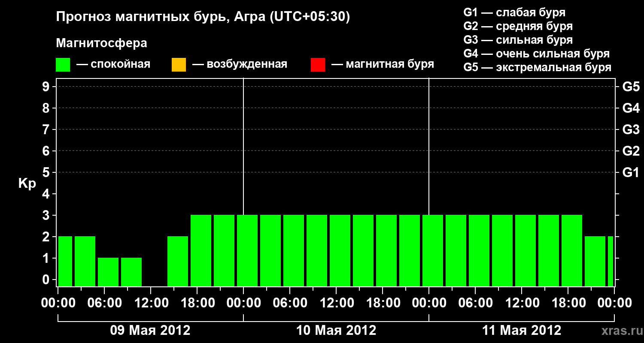
Task: Click the '12:00' time label of 11 Мая
Action: pos(522,303)
